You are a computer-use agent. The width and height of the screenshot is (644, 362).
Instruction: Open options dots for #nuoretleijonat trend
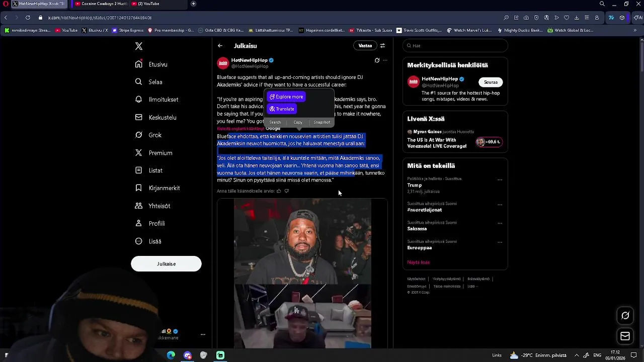click(500, 205)
